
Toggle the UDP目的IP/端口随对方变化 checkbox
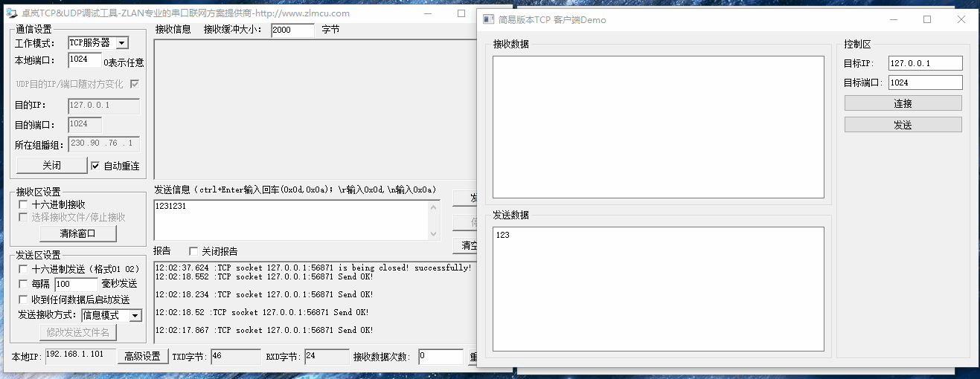coord(135,84)
